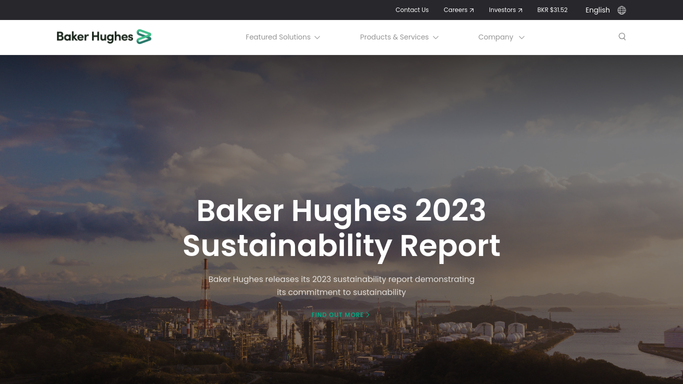683x384 pixels.
Task: Click the external arrow next to Careers
Action: click(472, 10)
